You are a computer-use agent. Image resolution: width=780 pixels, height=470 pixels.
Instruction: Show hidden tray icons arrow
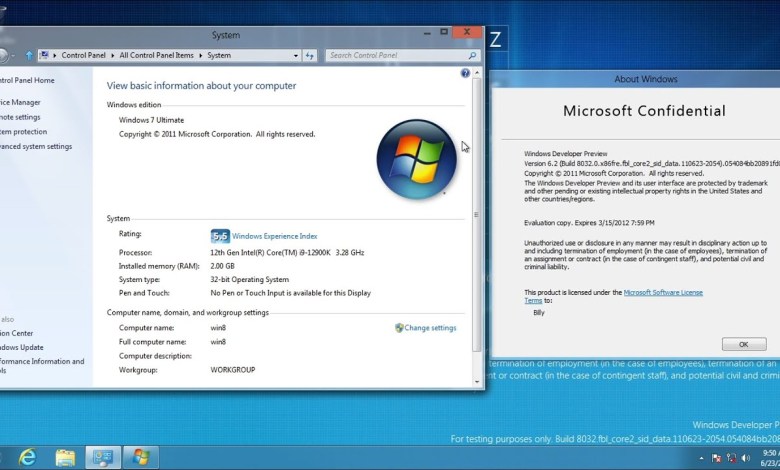coord(701,458)
